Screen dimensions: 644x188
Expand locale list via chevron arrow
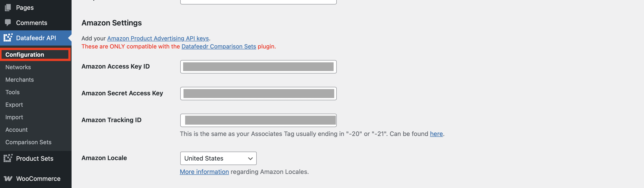pos(250,159)
